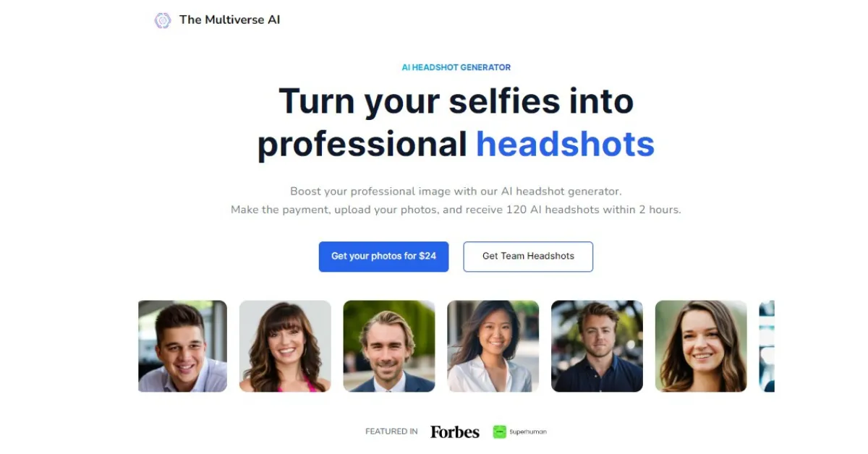Open headshot of woman in white blouse

coord(493,346)
